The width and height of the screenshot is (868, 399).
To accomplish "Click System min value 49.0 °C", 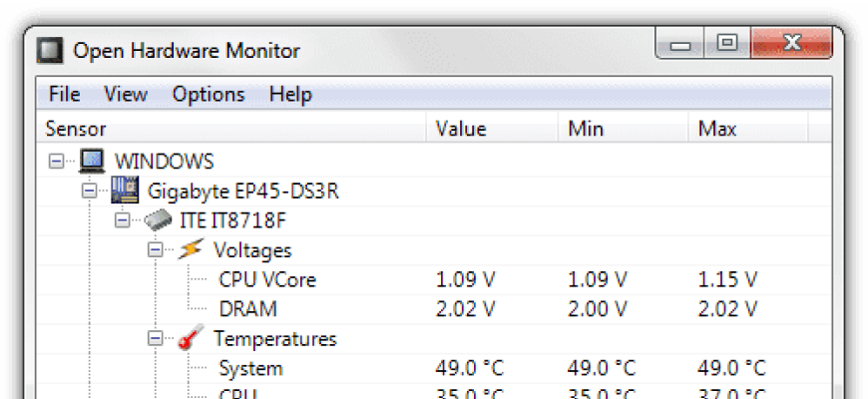I will tap(602, 368).
